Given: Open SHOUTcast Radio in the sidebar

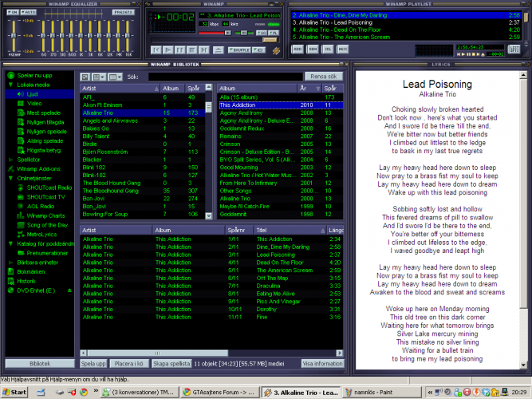Looking at the screenshot, I should point(48,187).
